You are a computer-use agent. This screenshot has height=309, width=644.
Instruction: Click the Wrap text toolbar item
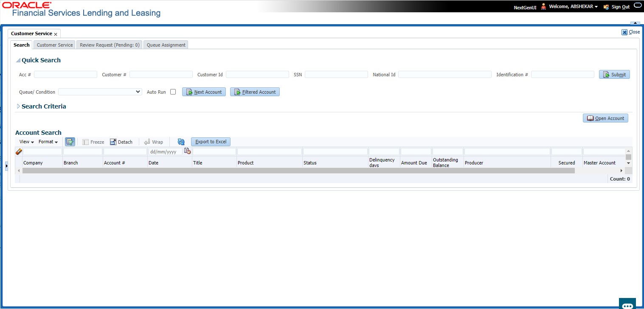pyautogui.click(x=153, y=142)
